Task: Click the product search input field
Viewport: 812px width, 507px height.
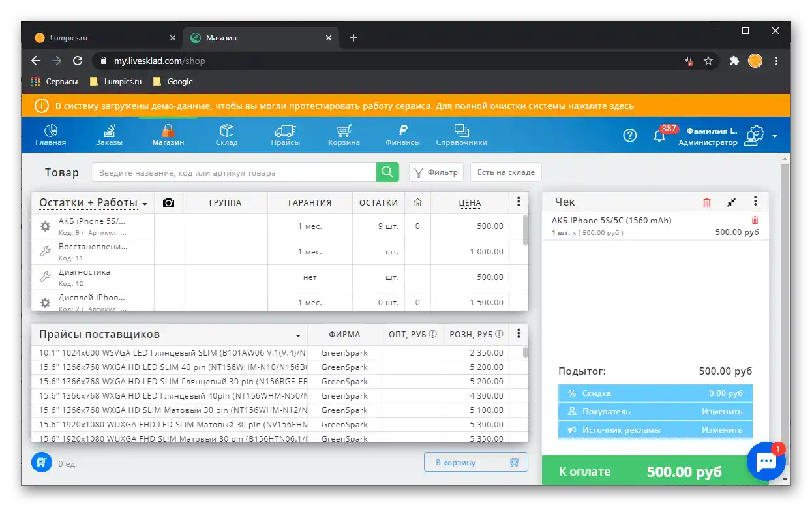Action: [235, 172]
